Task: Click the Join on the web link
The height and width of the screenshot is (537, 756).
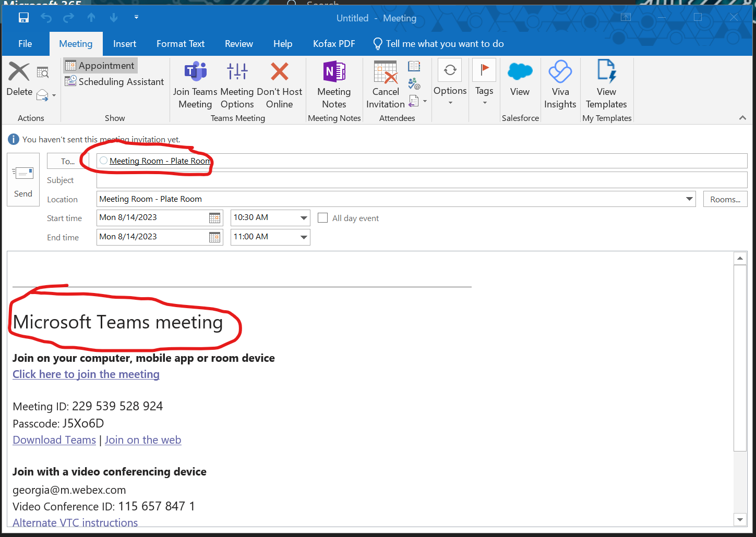Action: (143, 440)
